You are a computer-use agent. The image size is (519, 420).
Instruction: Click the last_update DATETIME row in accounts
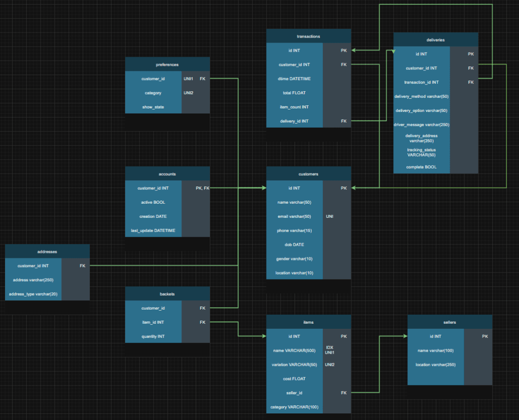point(153,231)
